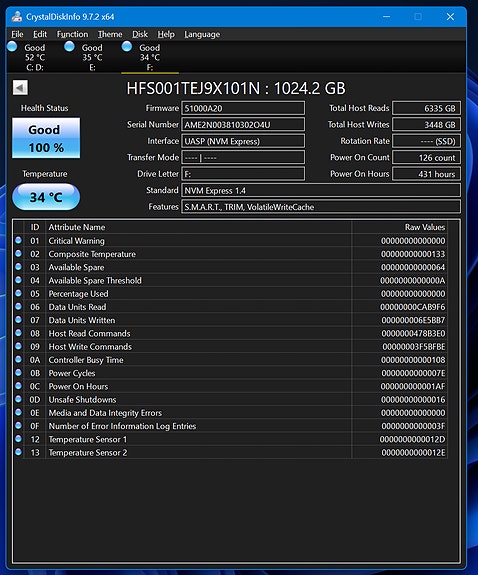Click the previous disk arrow icon
478x575 pixels.
tap(20, 88)
